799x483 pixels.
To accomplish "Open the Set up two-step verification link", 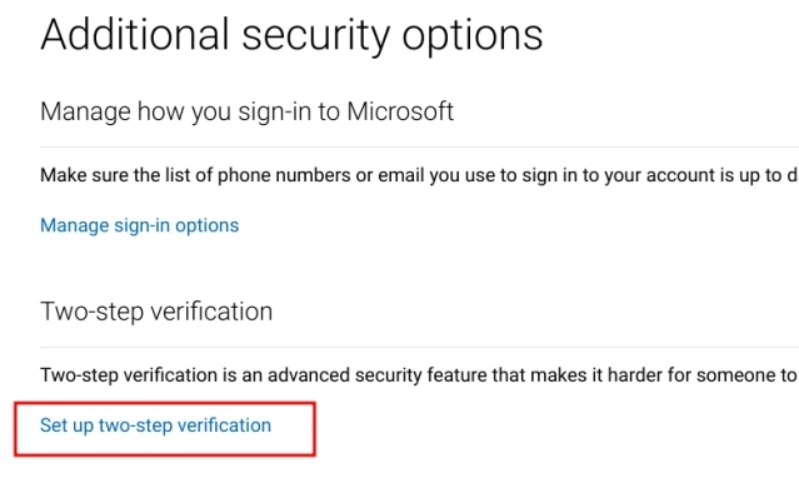I will pos(155,426).
